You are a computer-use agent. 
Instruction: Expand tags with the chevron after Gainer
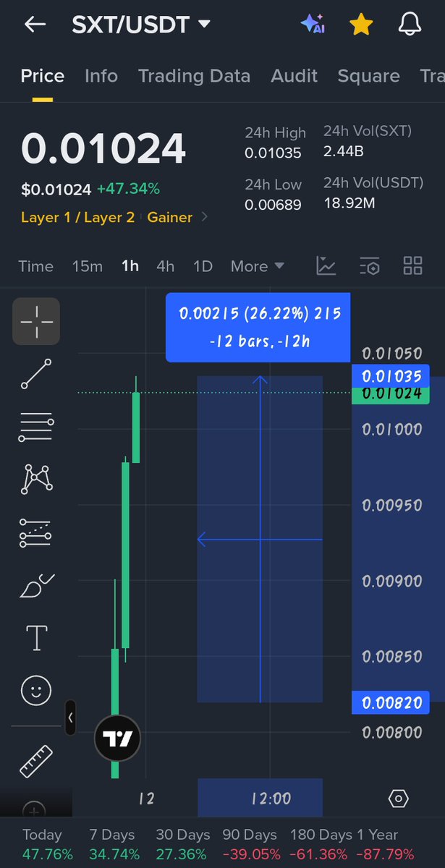click(204, 217)
